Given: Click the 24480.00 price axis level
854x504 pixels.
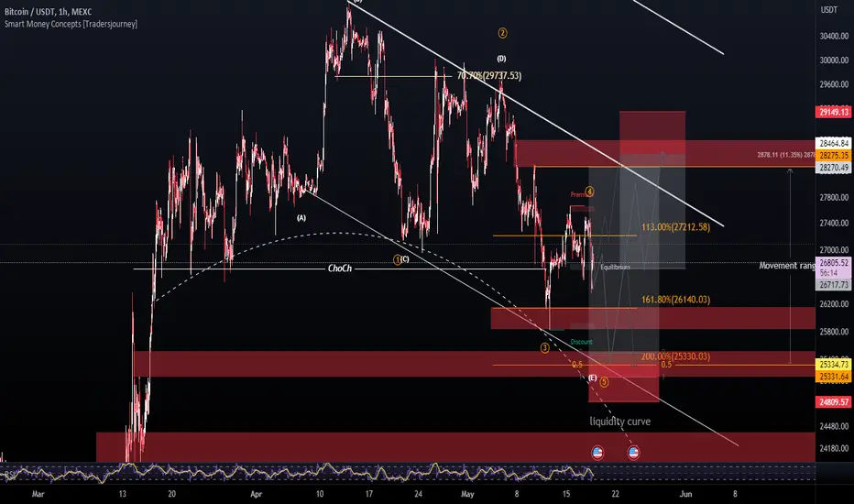Looking at the screenshot, I should [x=834, y=426].
